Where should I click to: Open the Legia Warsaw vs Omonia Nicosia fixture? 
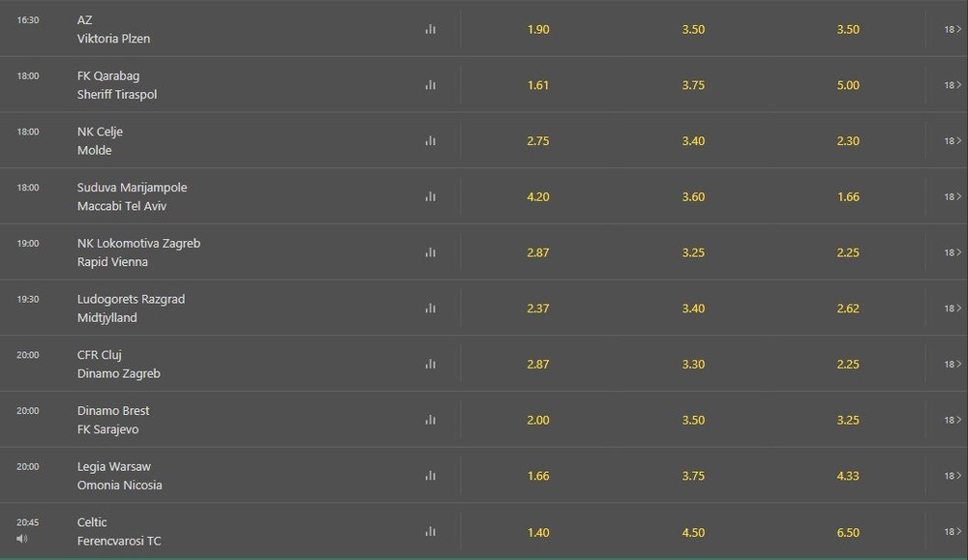pos(120,476)
